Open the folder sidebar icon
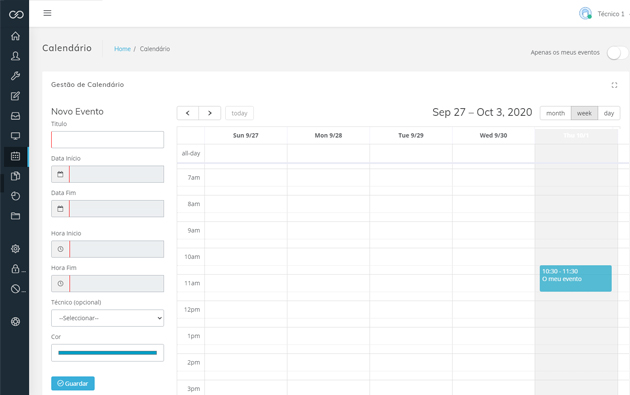The image size is (630, 395). [15, 216]
